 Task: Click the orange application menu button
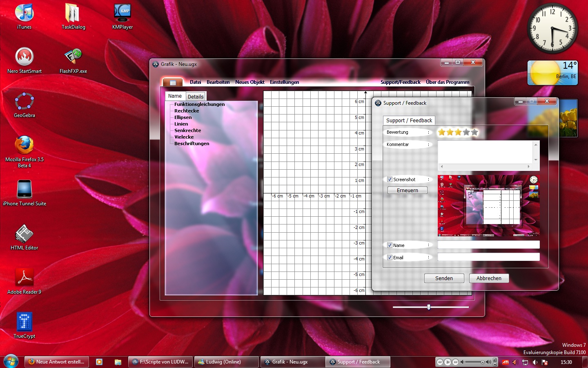click(x=172, y=83)
